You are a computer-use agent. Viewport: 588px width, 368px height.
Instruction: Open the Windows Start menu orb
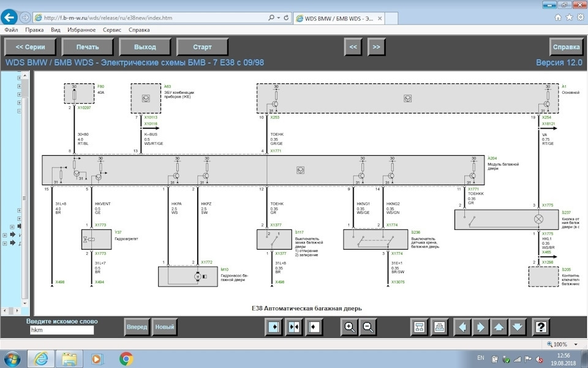pos(12,359)
